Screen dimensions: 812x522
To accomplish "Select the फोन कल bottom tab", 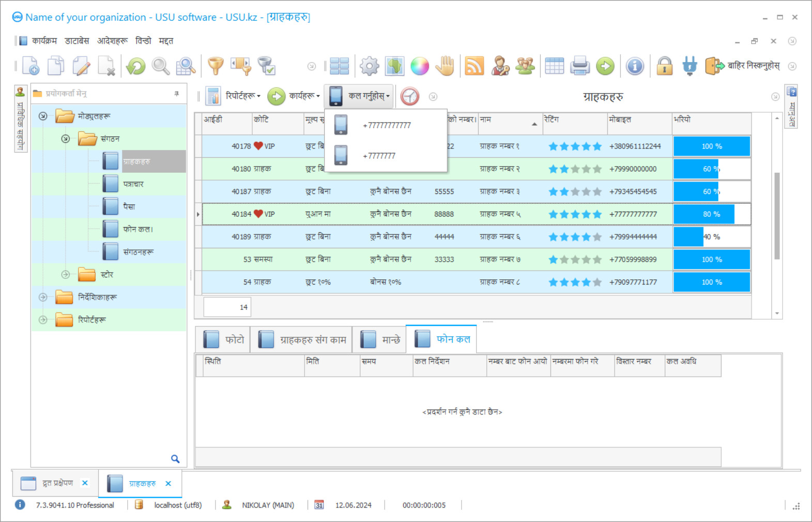I will tap(442, 339).
